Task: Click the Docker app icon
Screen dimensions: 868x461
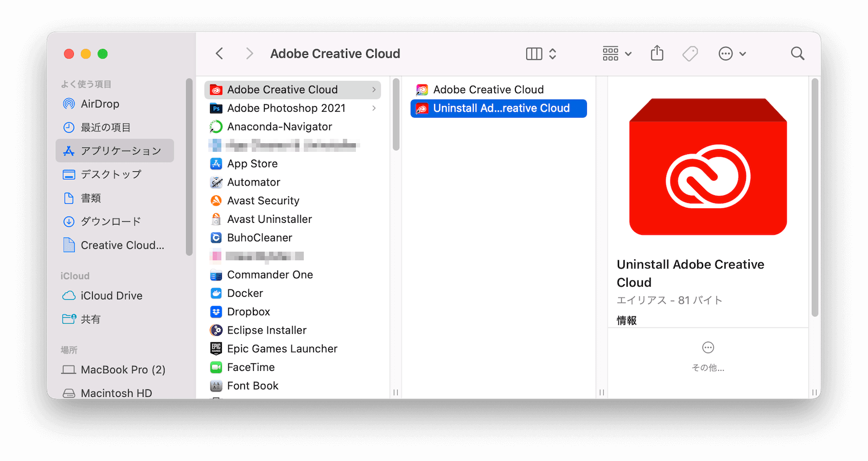Action: pyautogui.click(x=216, y=293)
